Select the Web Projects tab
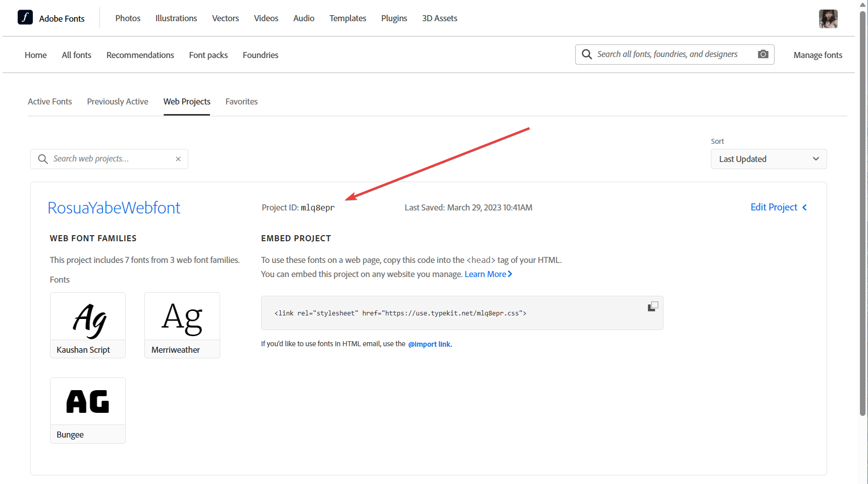868x484 pixels. click(x=187, y=101)
